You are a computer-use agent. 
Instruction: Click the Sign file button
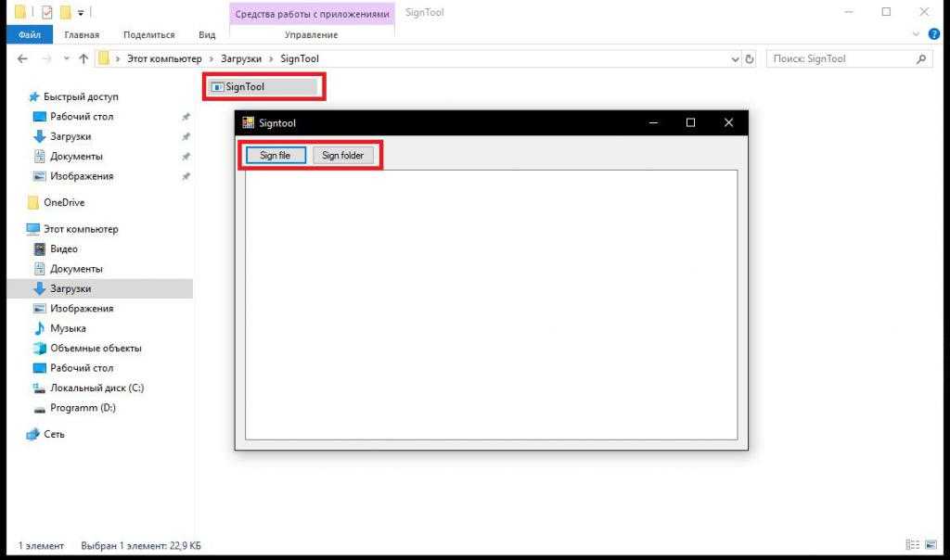click(x=275, y=156)
